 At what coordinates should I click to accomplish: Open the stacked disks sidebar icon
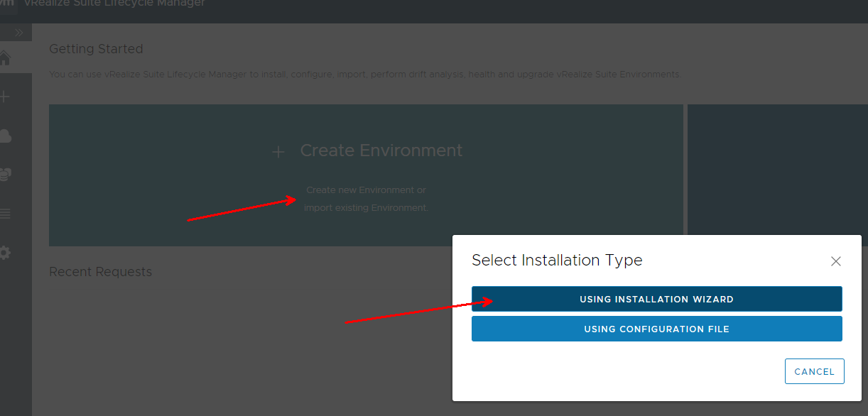[x=6, y=175]
